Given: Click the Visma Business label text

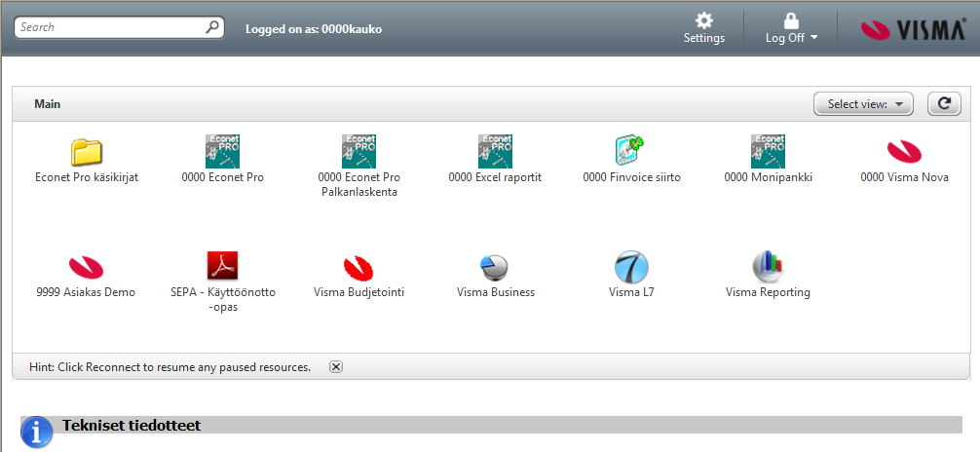Looking at the screenshot, I should pos(496,292).
